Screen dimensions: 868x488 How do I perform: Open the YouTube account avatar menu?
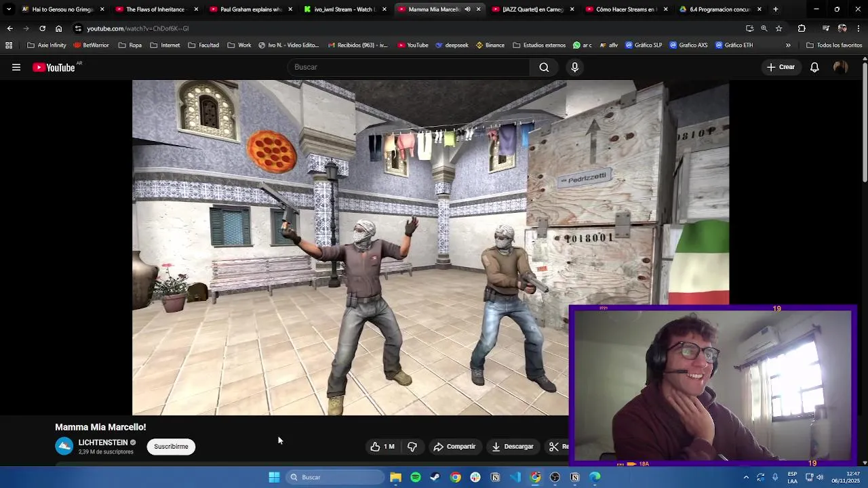pos(840,67)
